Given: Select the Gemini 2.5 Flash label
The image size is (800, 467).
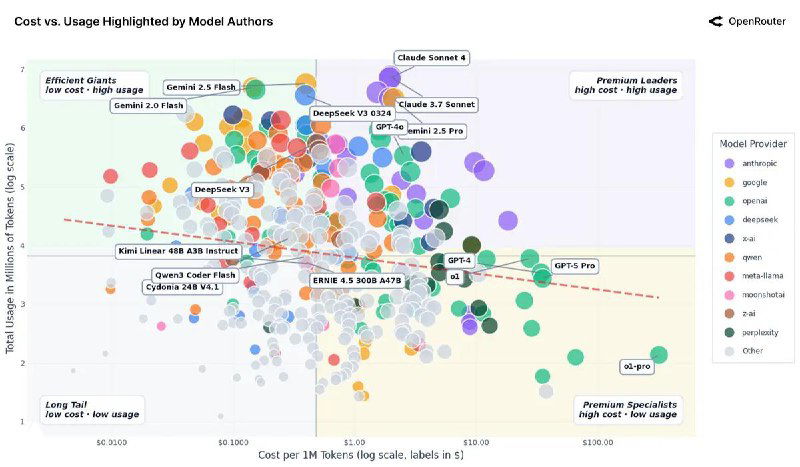Looking at the screenshot, I should (201, 87).
